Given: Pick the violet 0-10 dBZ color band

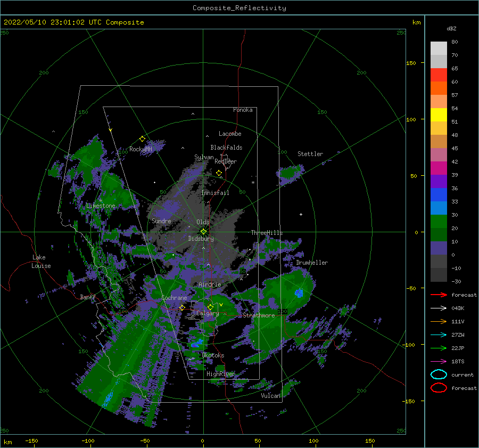Looking at the screenshot, I should [439, 248].
